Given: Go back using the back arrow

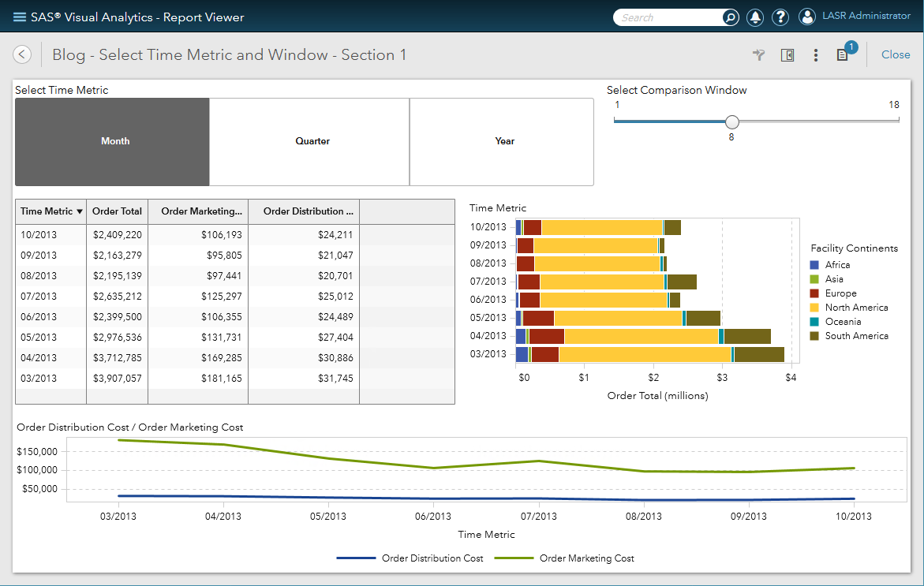Looking at the screenshot, I should click(x=22, y=54).
